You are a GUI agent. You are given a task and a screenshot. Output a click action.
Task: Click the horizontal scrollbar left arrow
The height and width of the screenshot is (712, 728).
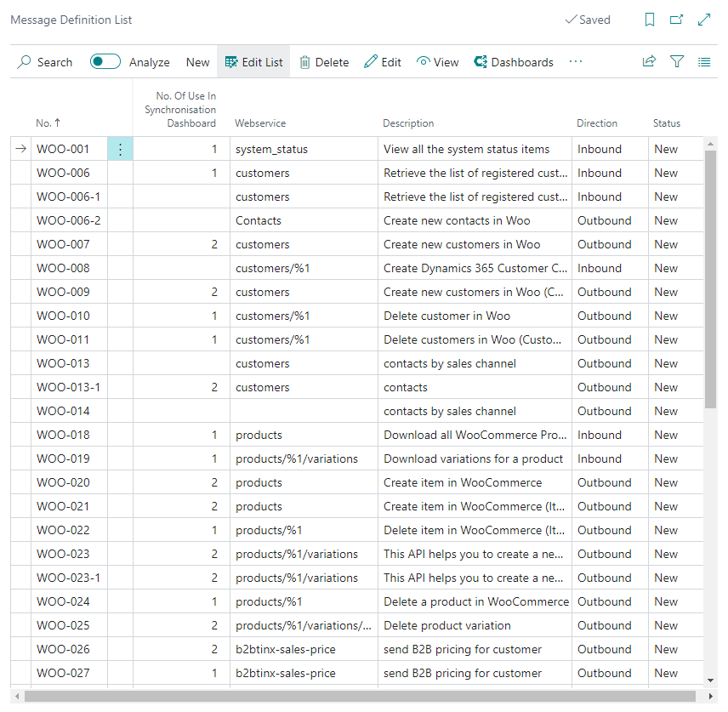click(x=17, y=696)
